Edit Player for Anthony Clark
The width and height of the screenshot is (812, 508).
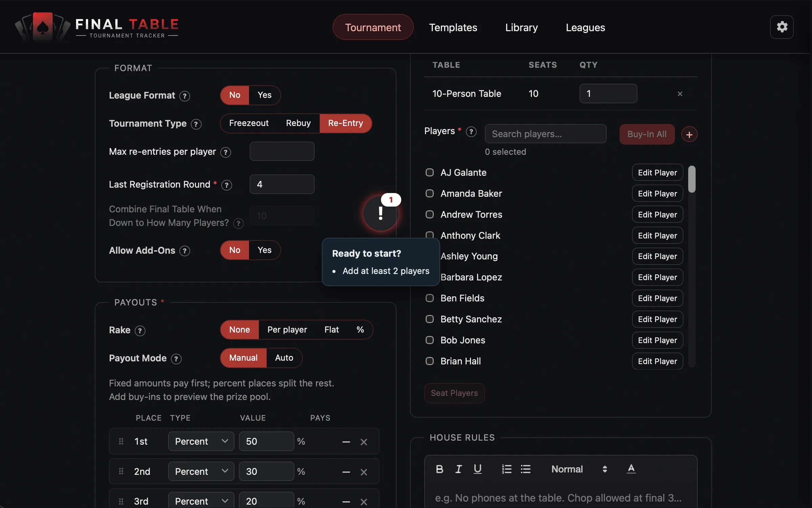pyautogui.click(x=657, y=236)
